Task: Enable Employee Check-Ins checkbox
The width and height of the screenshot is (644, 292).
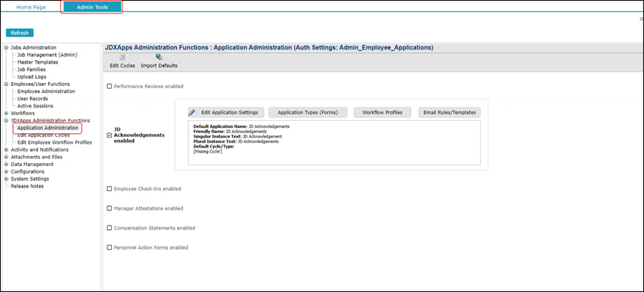Action: (109, 189)
